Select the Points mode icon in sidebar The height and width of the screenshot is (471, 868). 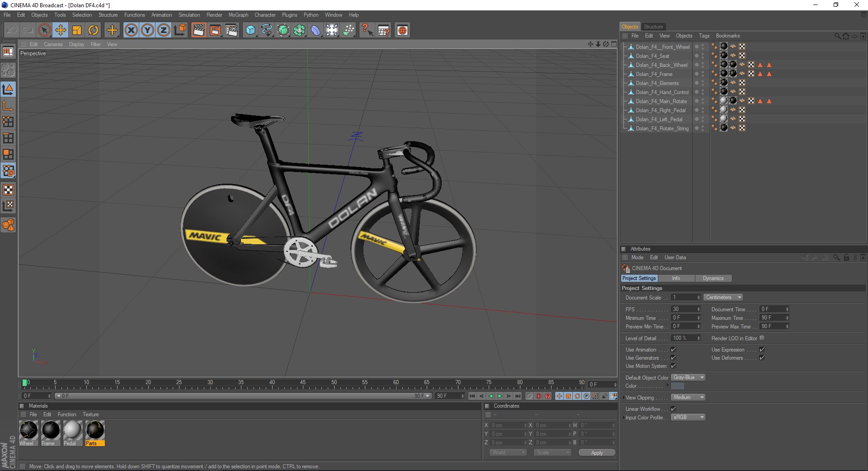pos(8,122)
